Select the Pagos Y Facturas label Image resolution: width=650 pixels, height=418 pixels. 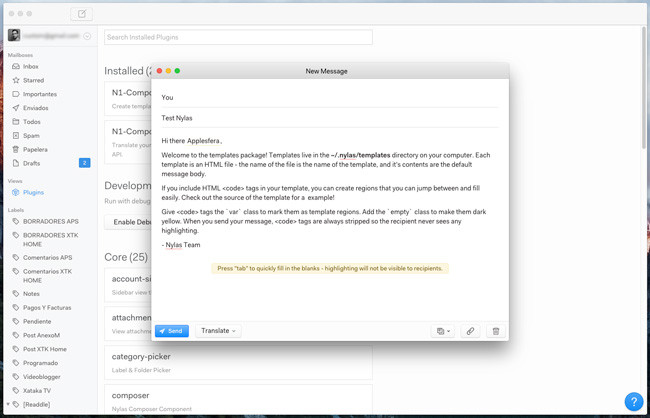pos(47,308)
